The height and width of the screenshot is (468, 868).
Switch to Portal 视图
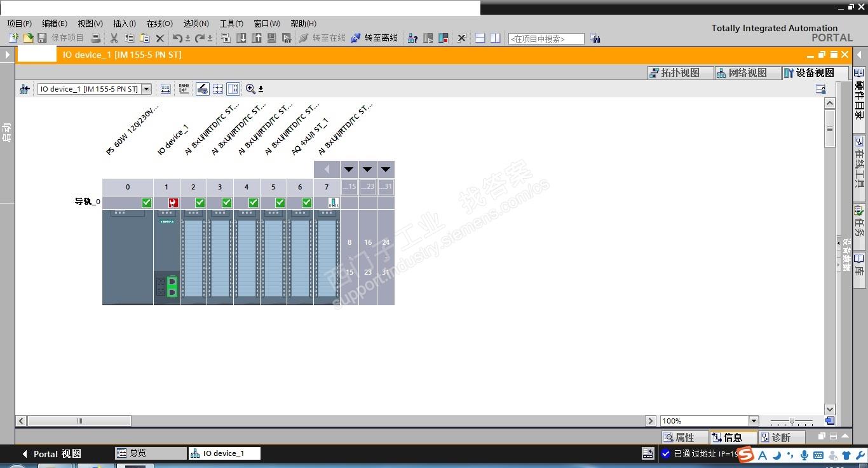51,454
